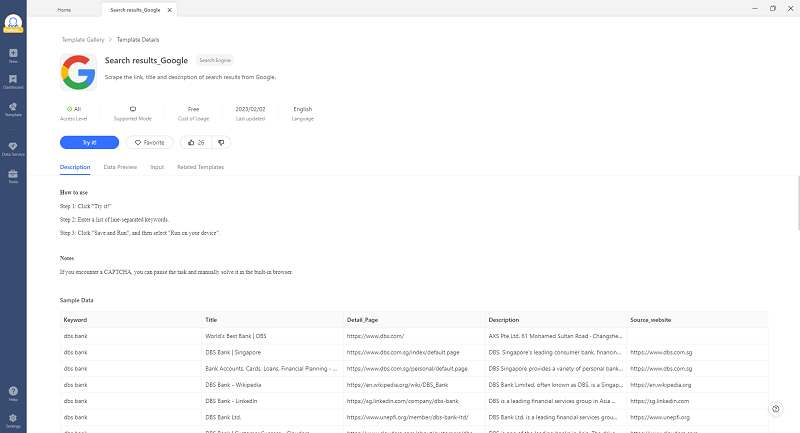Open the Data Service sidebar icon
Image resolution: width=800 pixels, height=433 pixels.
tap(13, 149)
